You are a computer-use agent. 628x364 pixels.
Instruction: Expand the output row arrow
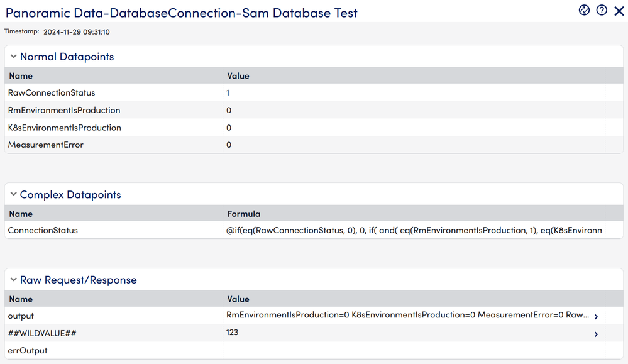click(x=596, y=317)
